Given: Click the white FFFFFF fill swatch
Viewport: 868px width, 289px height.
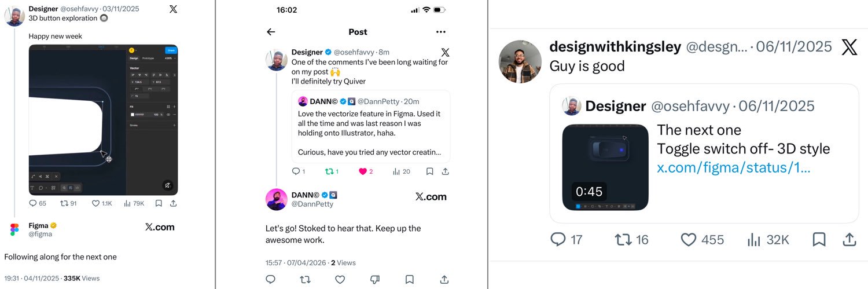Looking at the screenshot, I should 133,115.
